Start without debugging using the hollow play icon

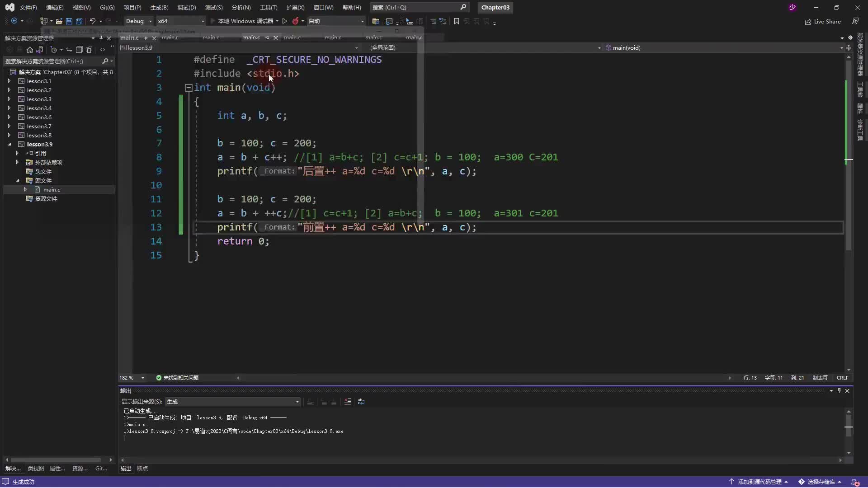pyautogui.click(x=284, y=21)
